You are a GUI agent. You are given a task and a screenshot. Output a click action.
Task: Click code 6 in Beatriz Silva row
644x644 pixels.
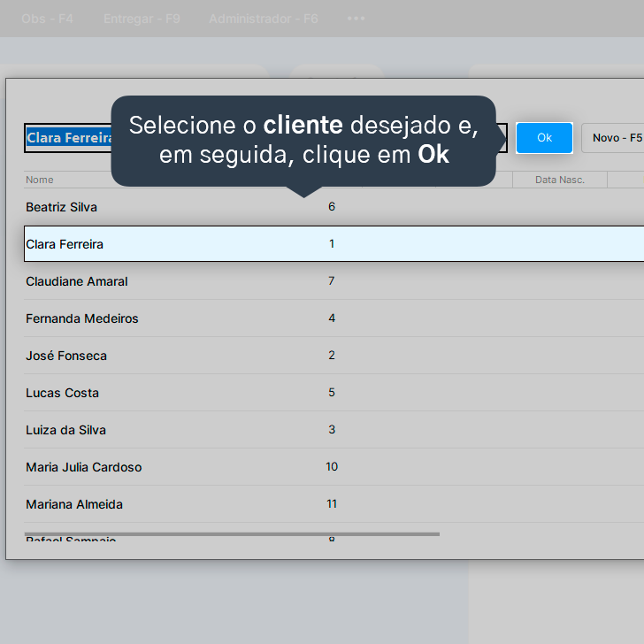click(x=332, y=207)
